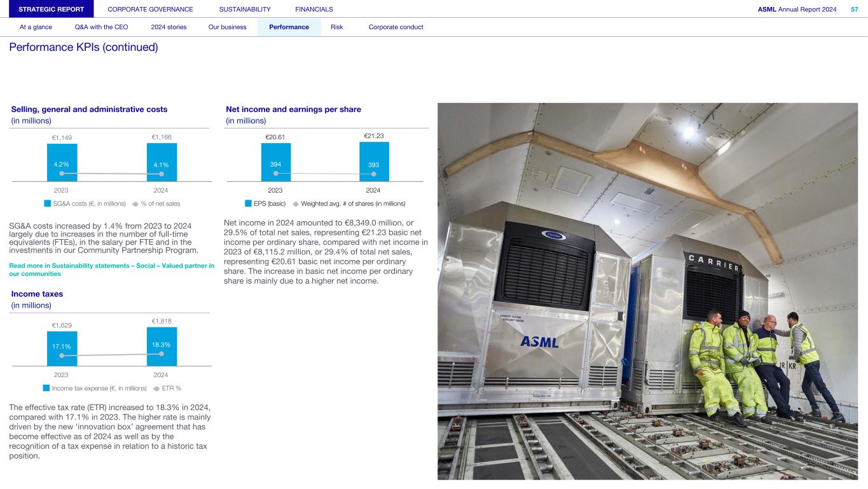Switch to Corporate Governance section

(x=150, y=9)
